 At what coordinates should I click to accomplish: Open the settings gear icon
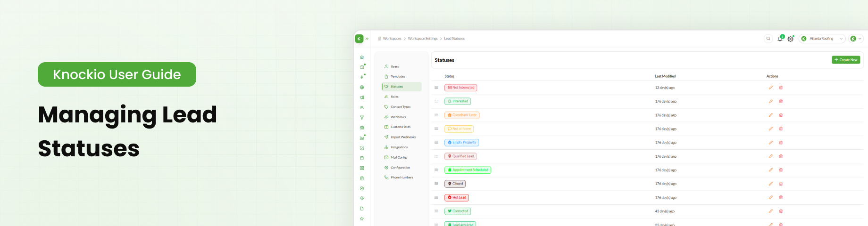point(791,39)
